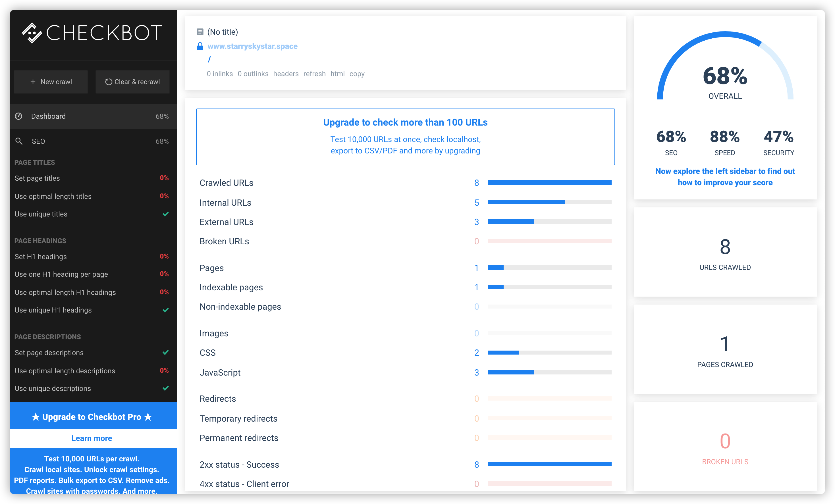Click the JavaScript count row
The height and width of the screenshot is (504, 835).
point(405,372)
